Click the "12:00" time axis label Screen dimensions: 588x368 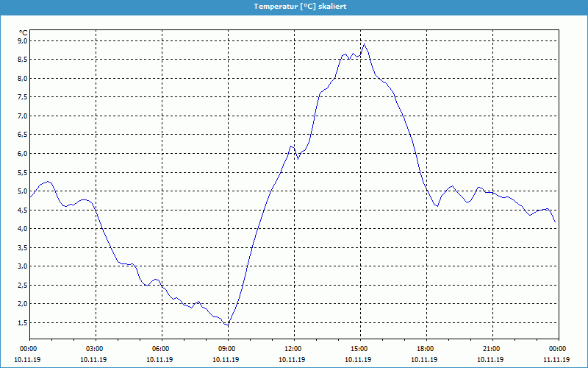(294, 349)
